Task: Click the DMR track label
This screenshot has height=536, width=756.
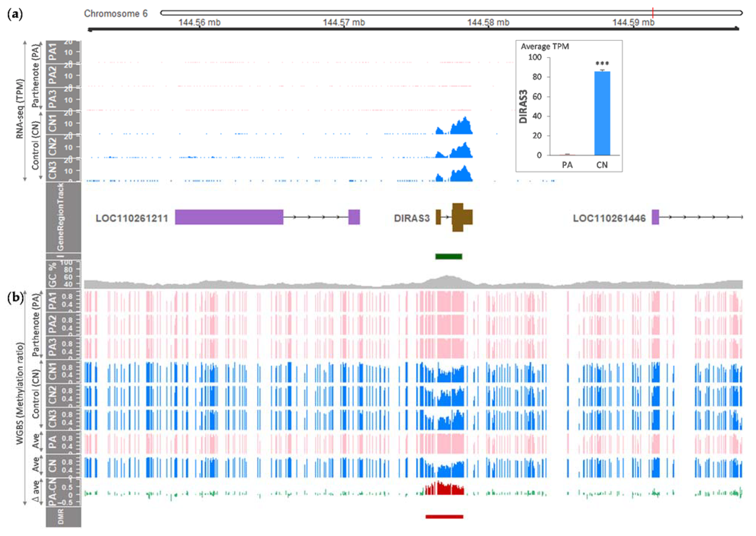Action: click(61, 517)
